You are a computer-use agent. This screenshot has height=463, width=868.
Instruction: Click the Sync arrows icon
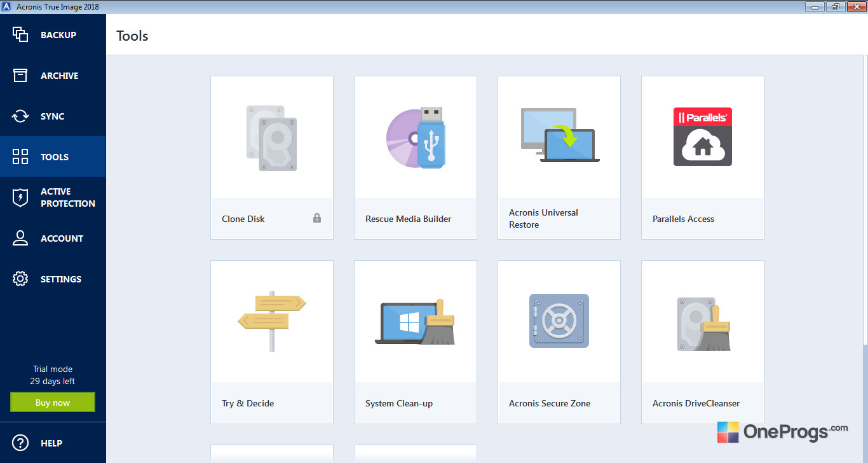coord(20,116)
